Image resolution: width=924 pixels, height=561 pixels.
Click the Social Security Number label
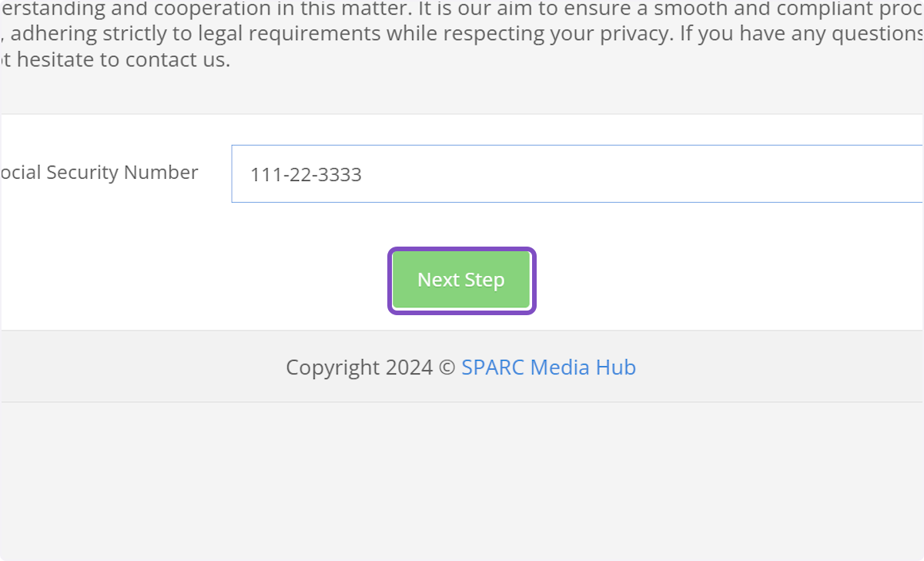click(x=99, y=173)
